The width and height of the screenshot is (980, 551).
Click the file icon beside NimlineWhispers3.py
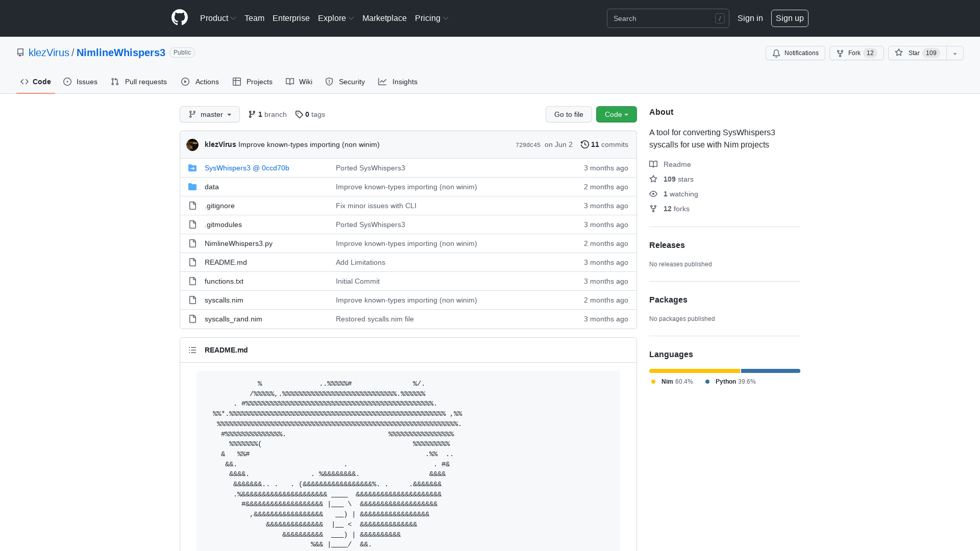pos(192,243)
